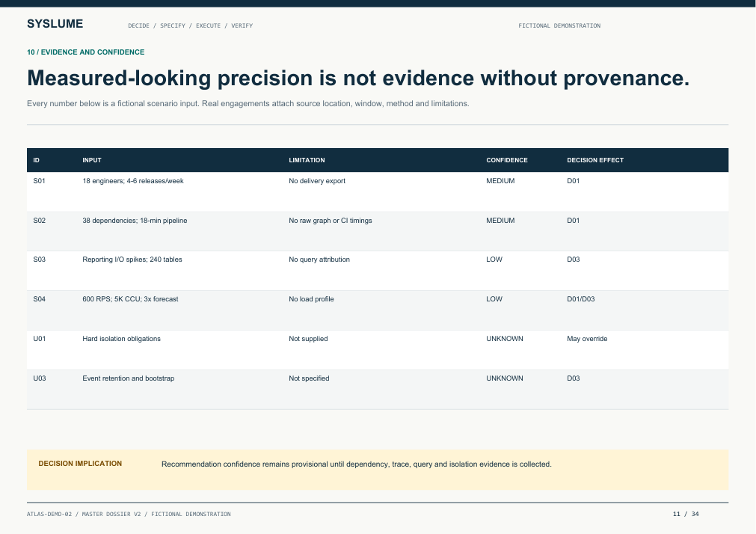The image size is (756, 534).
Task: Click the CONFIDENCE column header
Action: (x=507, y=160)
